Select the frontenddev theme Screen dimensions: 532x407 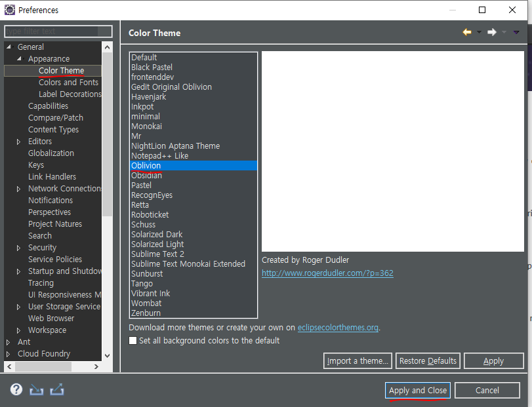(x=194, y=77)
